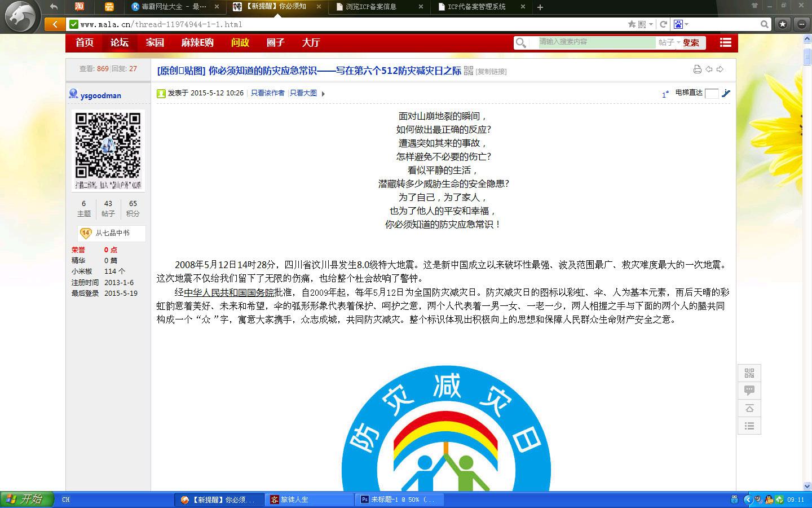
Task: Open the author's 主题 count
Action: (x=84, y=208)
